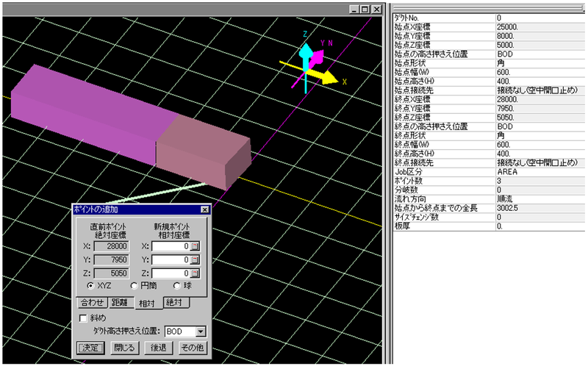Maximize the 3D viewport window

point(365,10)
